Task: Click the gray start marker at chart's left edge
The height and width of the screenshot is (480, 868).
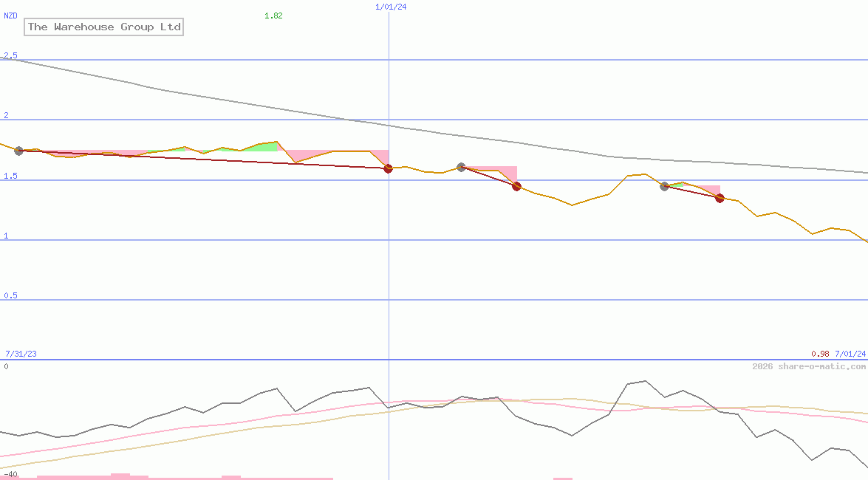Action: coord(18,151)
